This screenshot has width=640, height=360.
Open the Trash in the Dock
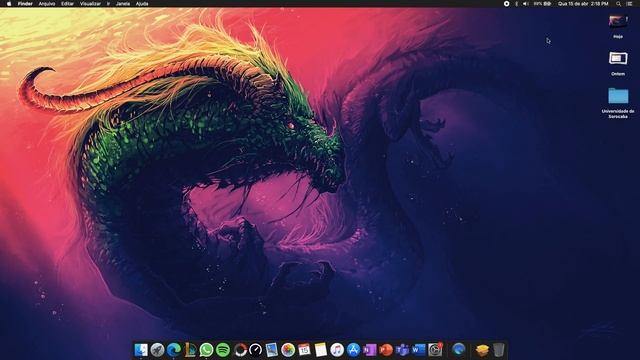pyautogui.click(x=498, y=350)
